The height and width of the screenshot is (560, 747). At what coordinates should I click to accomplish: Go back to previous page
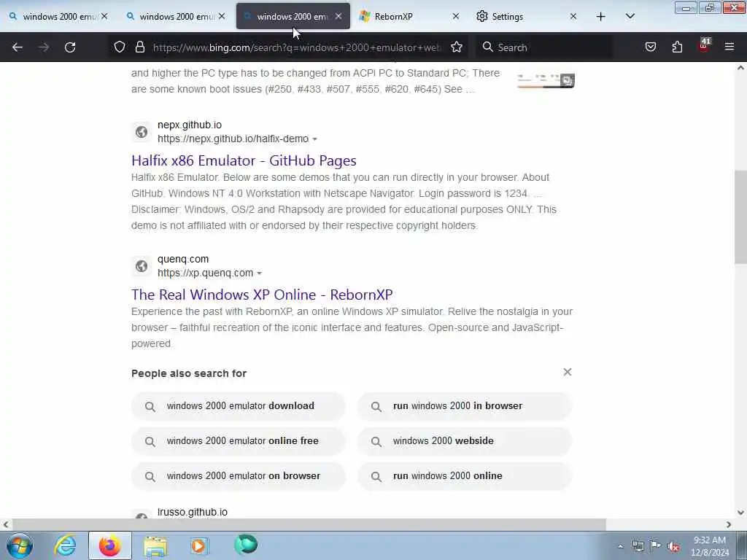pyautogui.click(x=18, y=47)
